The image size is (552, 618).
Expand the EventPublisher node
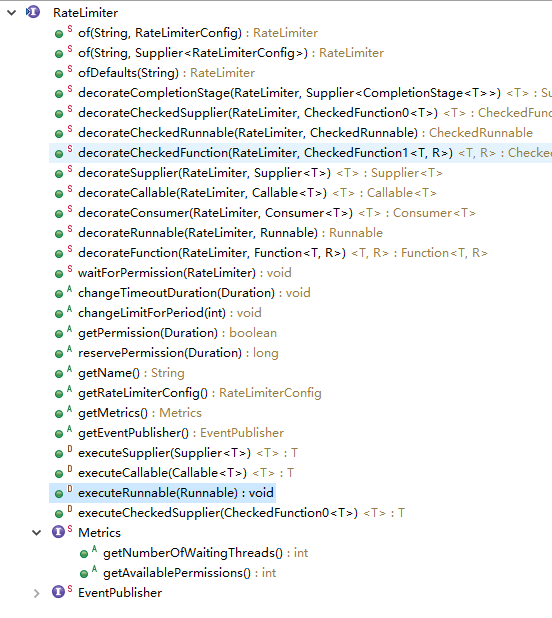(37, 593)
